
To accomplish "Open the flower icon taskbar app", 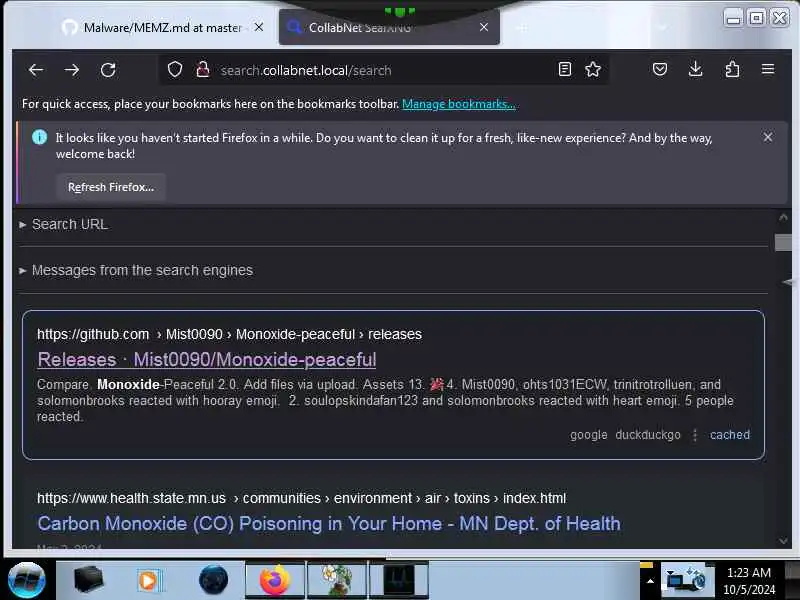I will (336, 580).
